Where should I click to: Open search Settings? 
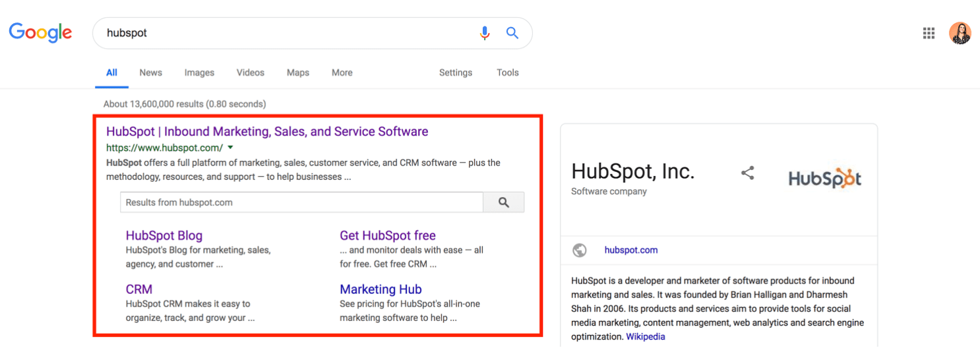[456, 73]
